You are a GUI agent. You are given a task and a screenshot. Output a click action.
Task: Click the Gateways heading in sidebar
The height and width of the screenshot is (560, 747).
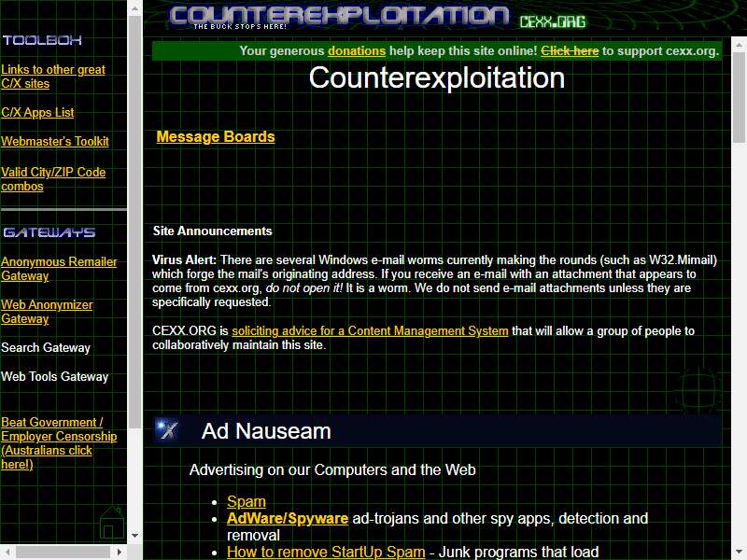[x=49, y=232]
